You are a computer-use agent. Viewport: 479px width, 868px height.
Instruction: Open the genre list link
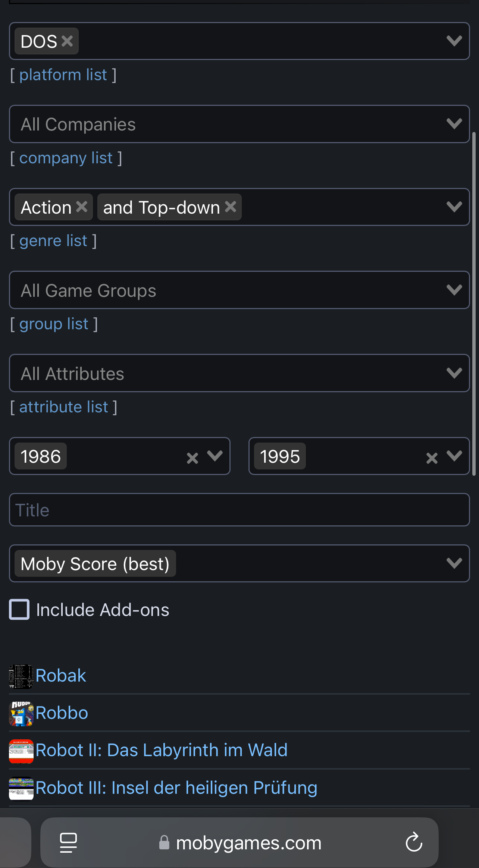53,241
